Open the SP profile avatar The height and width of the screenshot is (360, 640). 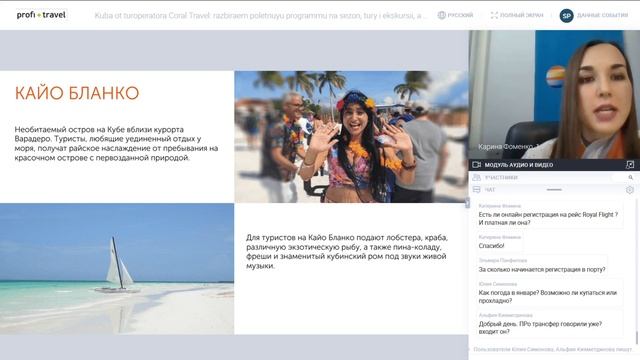point(567,16)
